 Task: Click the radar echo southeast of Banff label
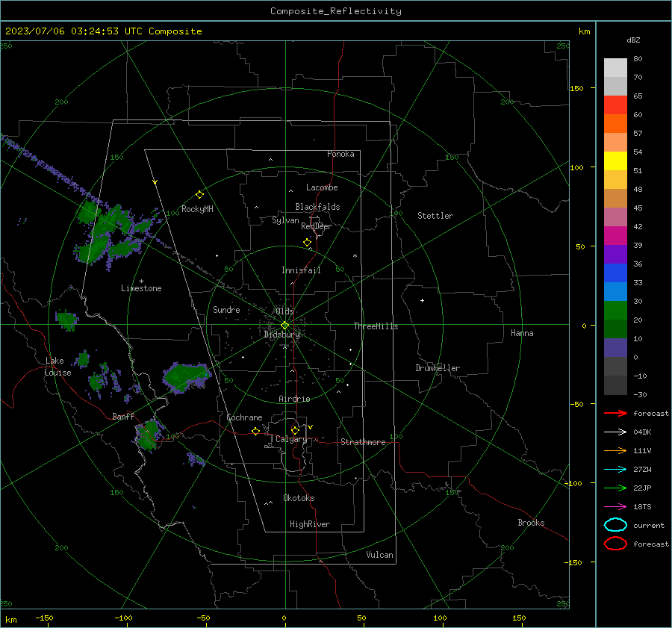pyautogui.click(x=149, y=434)
